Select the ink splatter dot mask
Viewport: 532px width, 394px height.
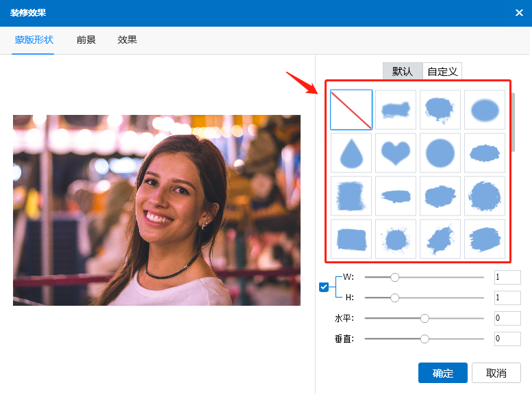[396, 239]
